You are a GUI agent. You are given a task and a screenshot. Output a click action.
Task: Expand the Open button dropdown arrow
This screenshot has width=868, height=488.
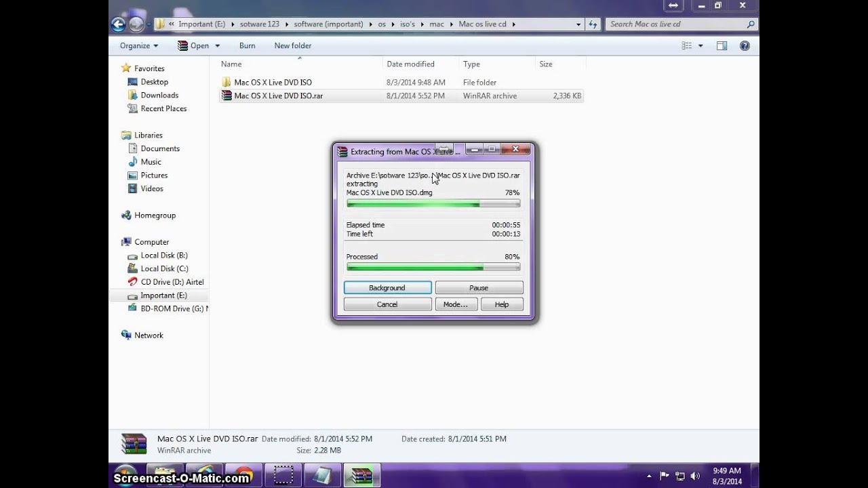point(217,45)
